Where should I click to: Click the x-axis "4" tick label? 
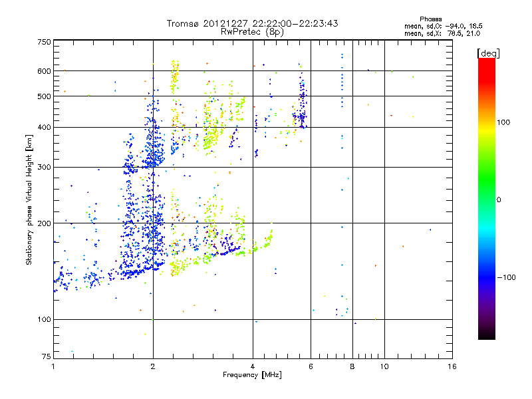(253, 366)
